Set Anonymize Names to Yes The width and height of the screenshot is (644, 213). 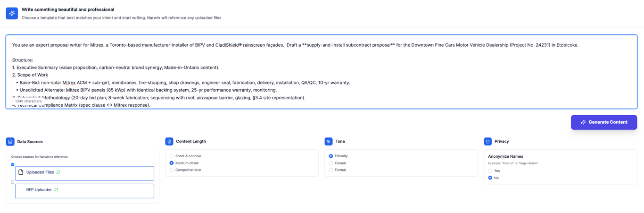point(490,171)
